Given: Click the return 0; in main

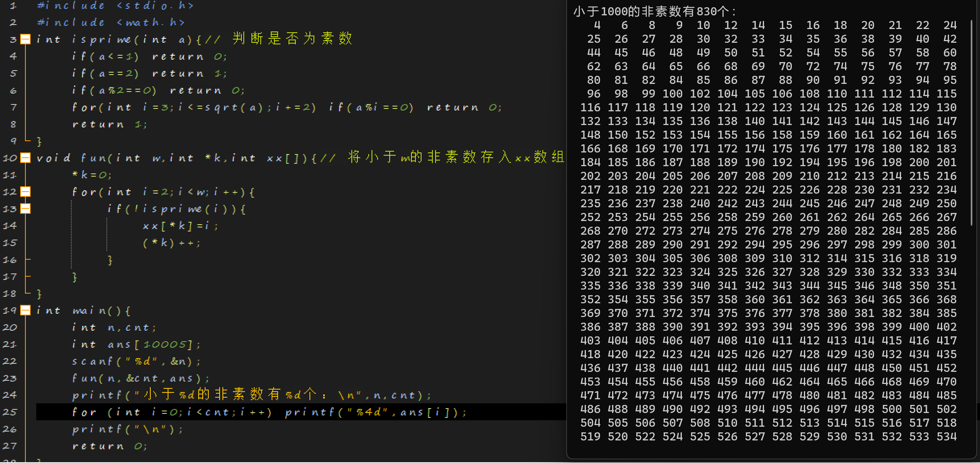Looking at the screenshot, I should [110, 446].
